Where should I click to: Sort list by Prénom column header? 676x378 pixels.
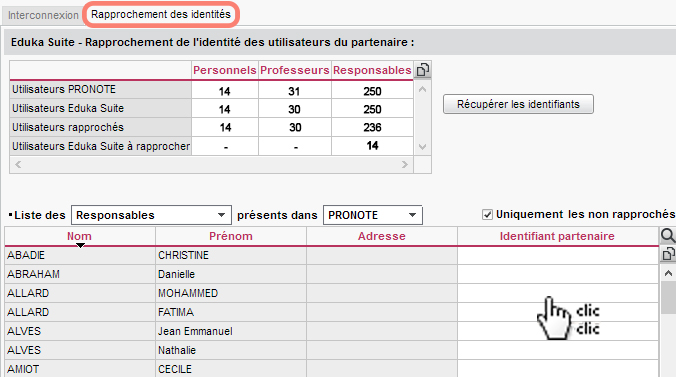point(231,236)
